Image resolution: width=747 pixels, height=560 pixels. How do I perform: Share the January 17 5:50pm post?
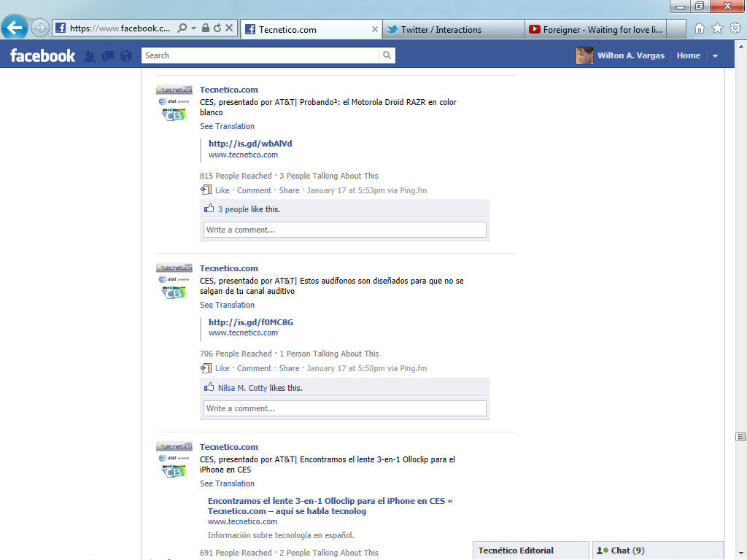tap(289, 368)
